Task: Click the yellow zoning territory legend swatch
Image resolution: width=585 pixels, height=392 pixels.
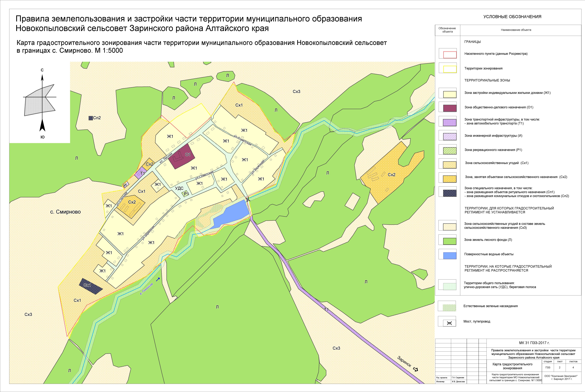Action: [x=450, y=69]
